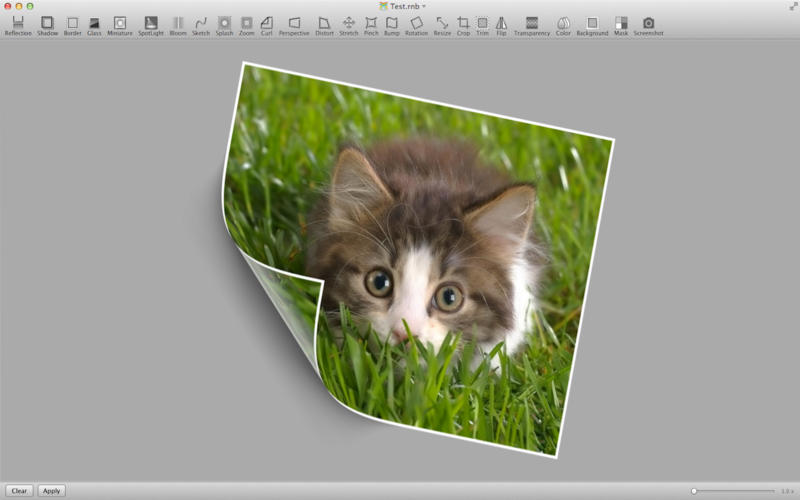Open the Miniature effect
800x500 pixels.
120,26
